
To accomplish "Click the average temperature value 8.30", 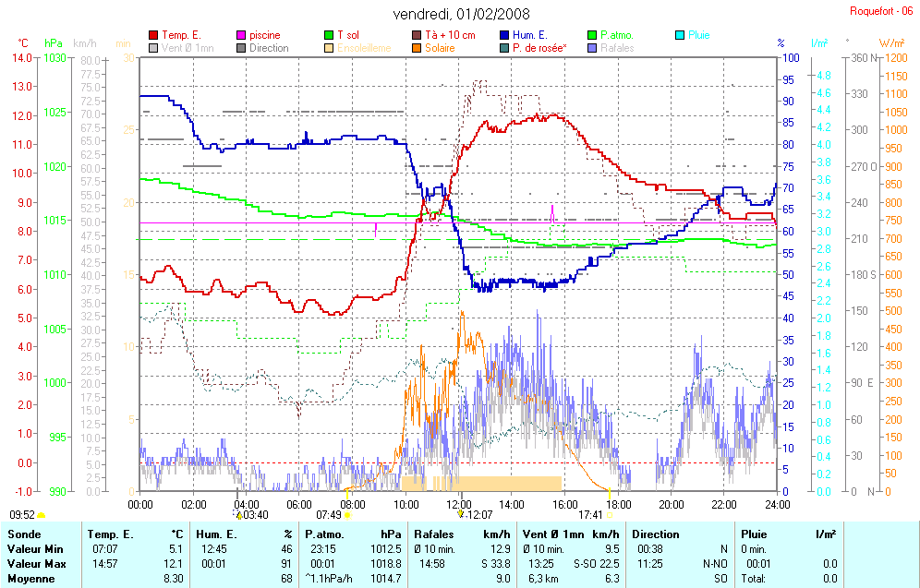I will (x=172, y=579).
